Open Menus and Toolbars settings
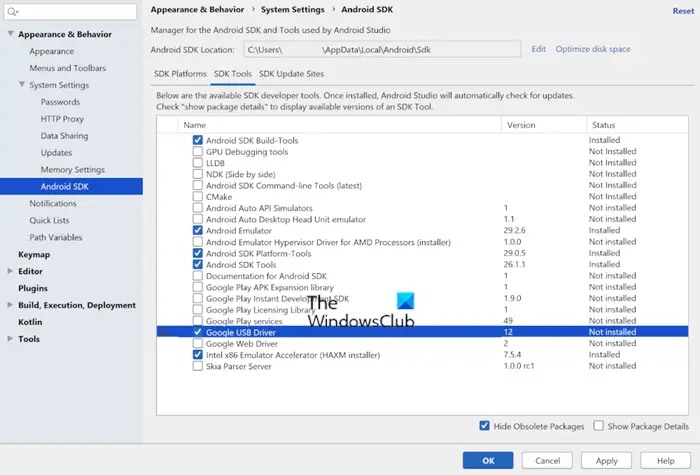Screen dimensions: 700x475 pyautogui.click(x=68, y=68)
